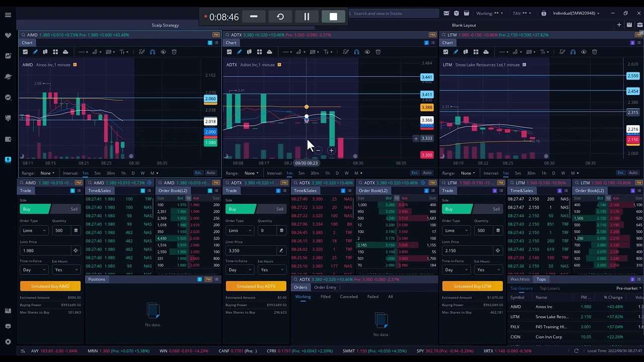The width and height of the screenshot is (644, 362).
Task: Click the red 2.150 price label on the LITM chart
Action: click(632, 140)
